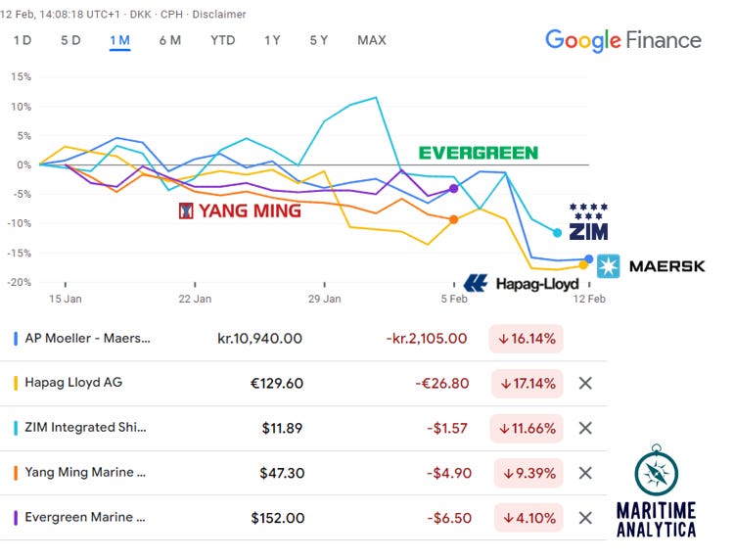
Task: Open ZIM Integrated Shipping stock row
Action: point(303,429)
